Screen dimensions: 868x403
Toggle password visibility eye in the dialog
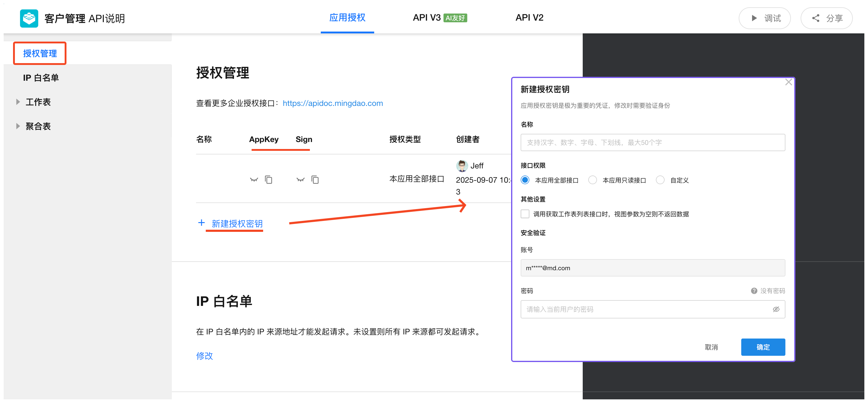[776, 309]
